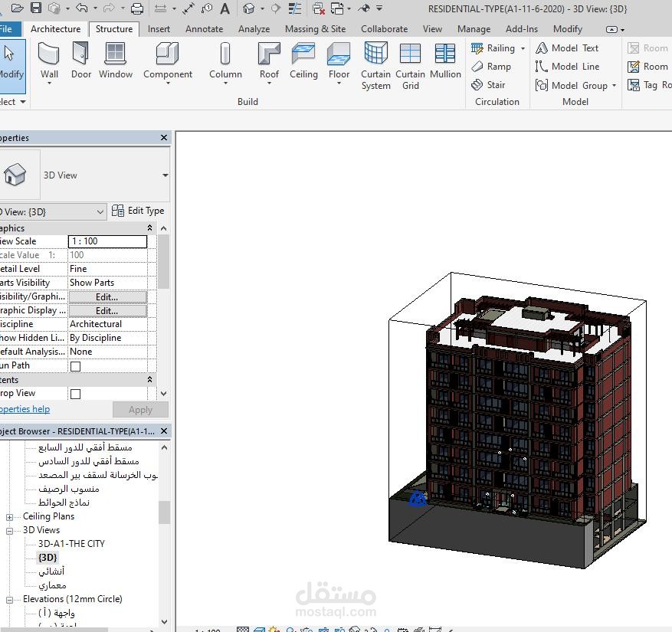The width and height of the screenshot is (672, 632).
Task: Pick the Roof tool
Action: [269, 62]
